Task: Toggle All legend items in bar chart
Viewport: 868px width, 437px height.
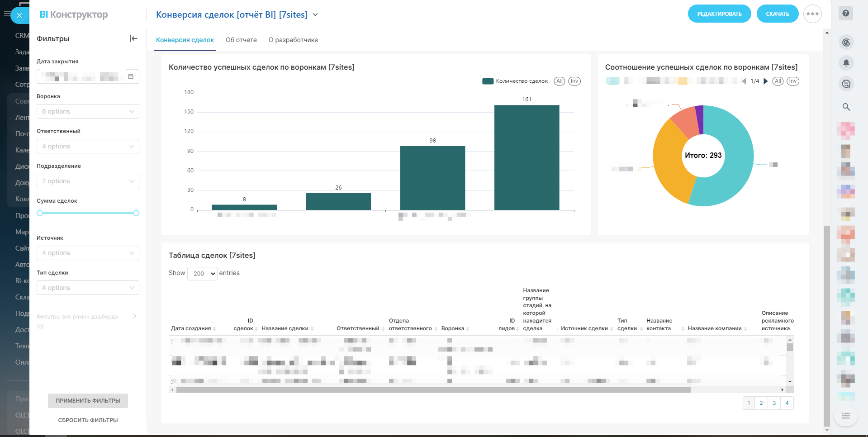Action: (x=560, y=81)
